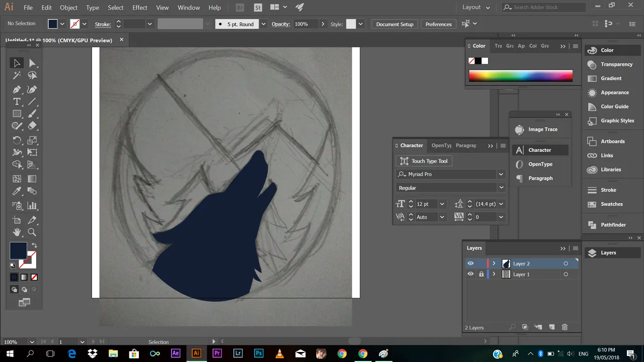The image size is (644, 362).
Task: Select the Shape Builder tool
Action: pyautogui.click(x=17, y=165)
